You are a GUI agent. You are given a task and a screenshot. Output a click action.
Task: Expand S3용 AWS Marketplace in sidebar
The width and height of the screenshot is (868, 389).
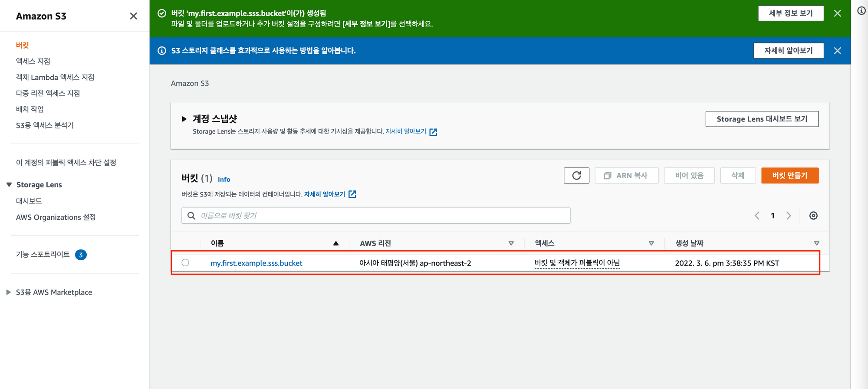coord(8,292)
